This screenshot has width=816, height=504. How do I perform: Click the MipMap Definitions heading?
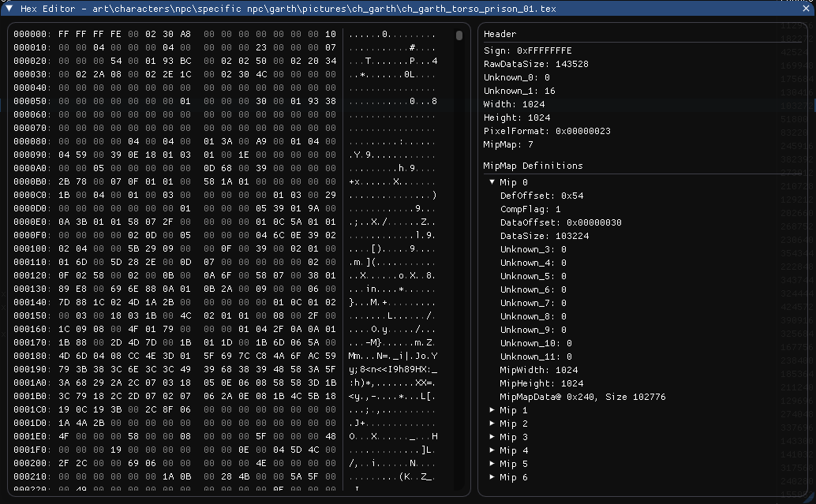click(533, 166)
